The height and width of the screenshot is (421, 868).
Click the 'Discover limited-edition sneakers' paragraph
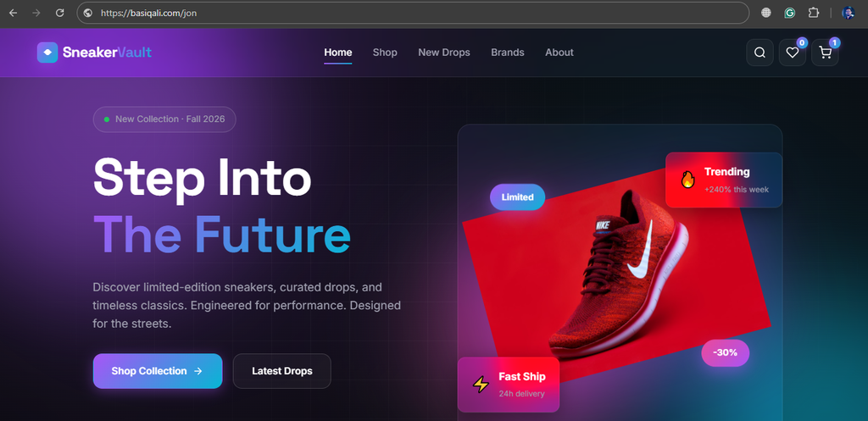coord(247,306)
